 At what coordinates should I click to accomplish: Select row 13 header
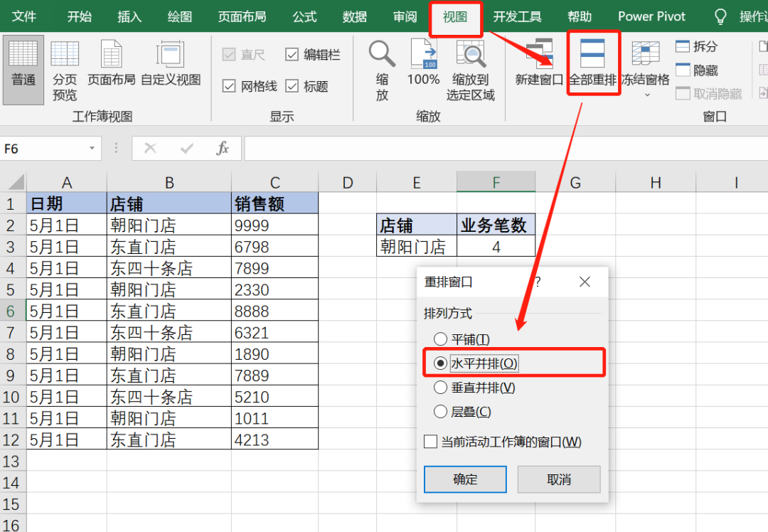tap(13, 461)
